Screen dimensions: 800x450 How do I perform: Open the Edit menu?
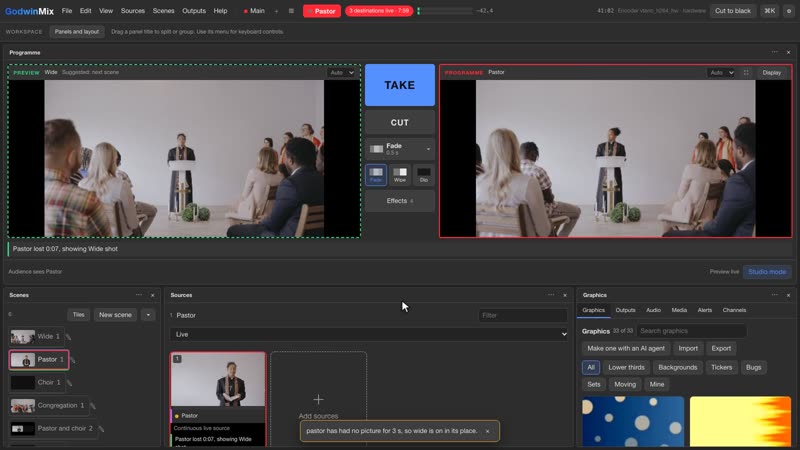[x=86, y=11]
